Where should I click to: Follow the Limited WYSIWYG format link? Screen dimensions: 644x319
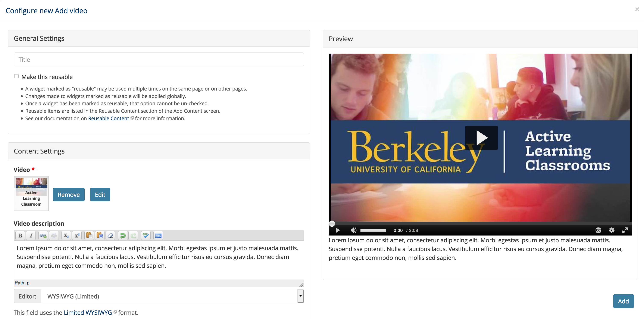[88, 312]
